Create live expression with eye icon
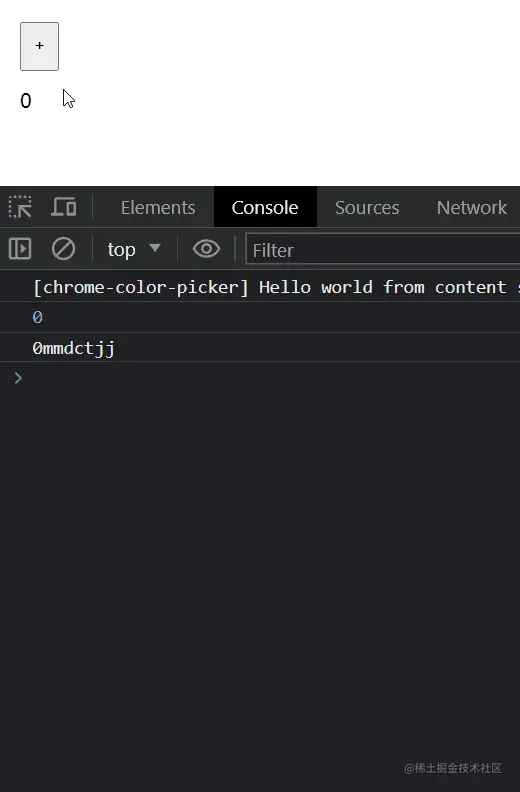The image size is (520, 792). 206,249
